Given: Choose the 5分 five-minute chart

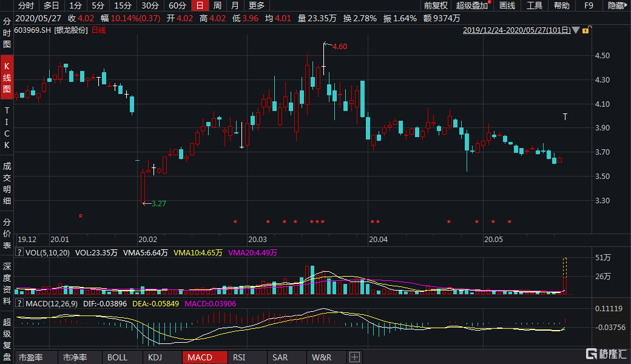Looking at the screenshot, I should click(x=98, y=5).
